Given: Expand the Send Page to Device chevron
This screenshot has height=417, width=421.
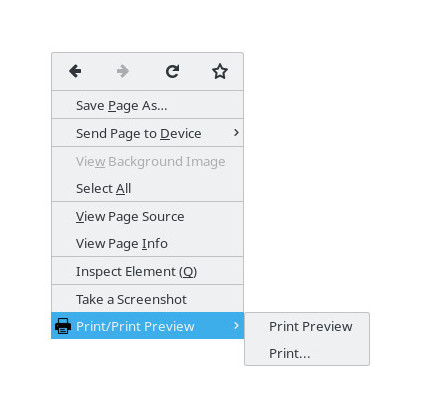Looking at the screenshot, I should (x=236, y=133).
